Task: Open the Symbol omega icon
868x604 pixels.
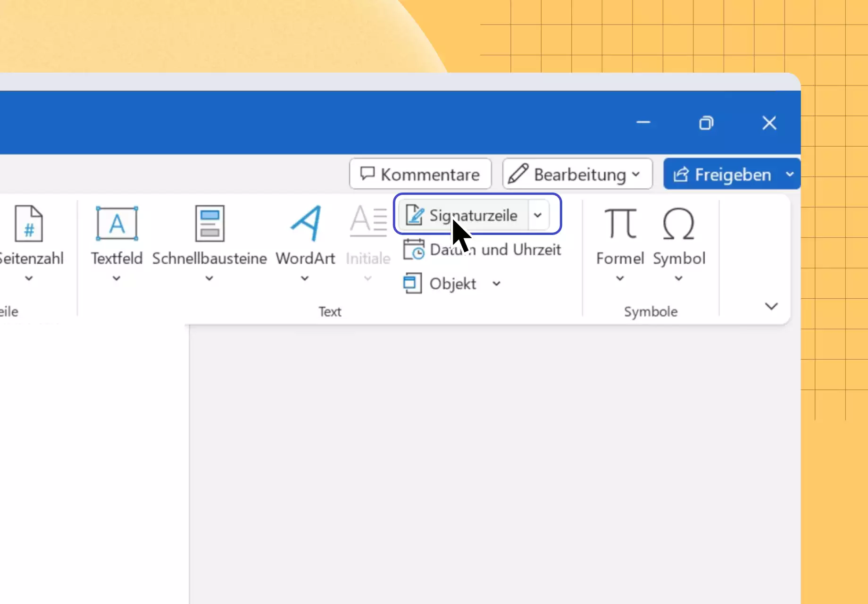Action: point(678,223)
